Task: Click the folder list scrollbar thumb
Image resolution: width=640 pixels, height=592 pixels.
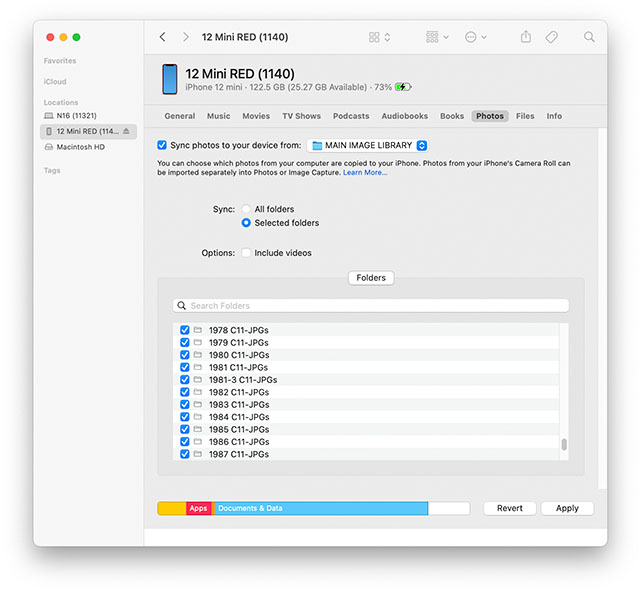Action: (x=564, y=444)
